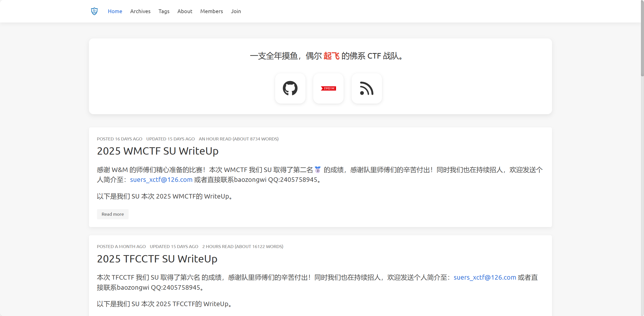Viewport: 644px width, 316px height.
Task: Click email link in WMCTF post
Action: tap(161, 180)
